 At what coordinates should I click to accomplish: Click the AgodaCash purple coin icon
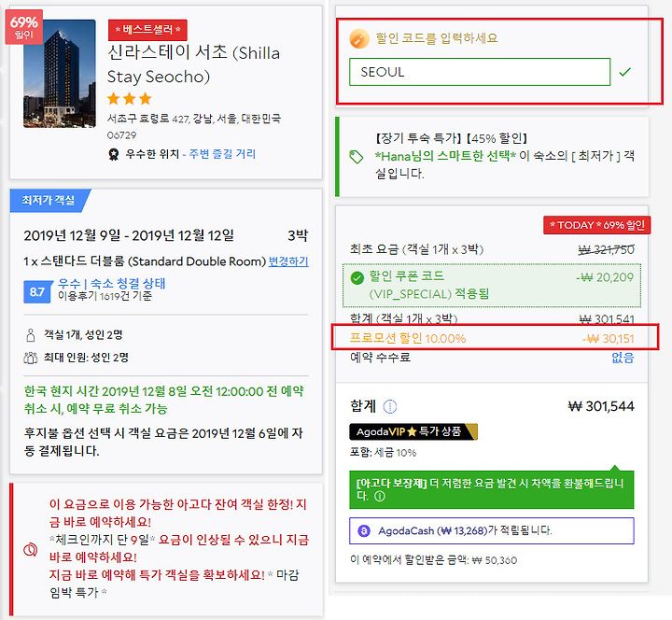[363, 530]
